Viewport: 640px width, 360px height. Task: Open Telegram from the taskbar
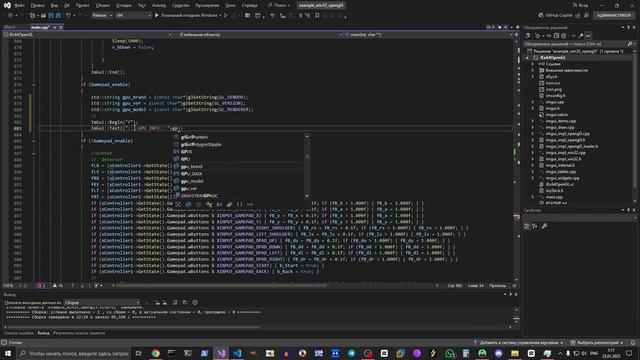[x=351, y=353]
